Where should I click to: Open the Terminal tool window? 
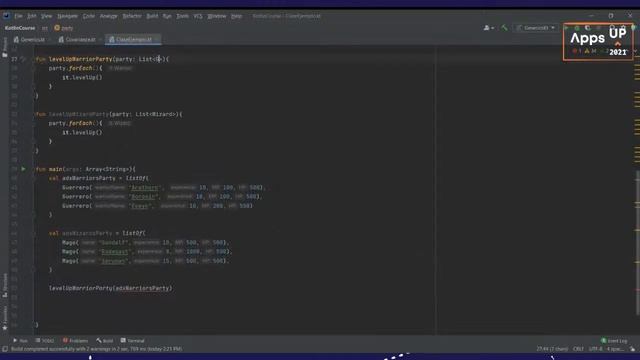tap(132, 340)
